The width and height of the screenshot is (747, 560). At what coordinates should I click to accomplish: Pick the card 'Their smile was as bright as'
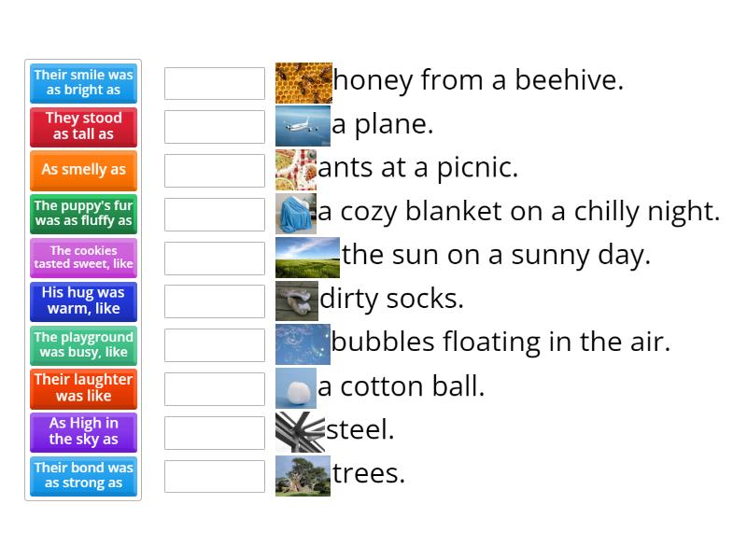82,82
